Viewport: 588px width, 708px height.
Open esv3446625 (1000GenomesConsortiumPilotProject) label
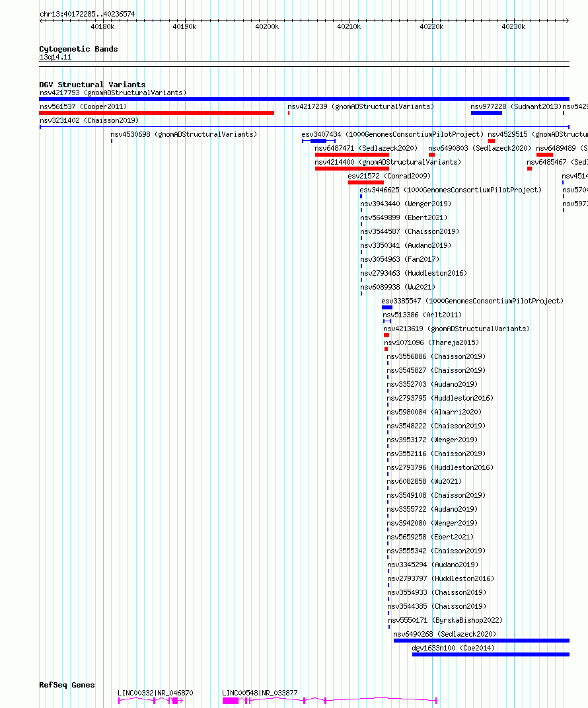(451, 190)
